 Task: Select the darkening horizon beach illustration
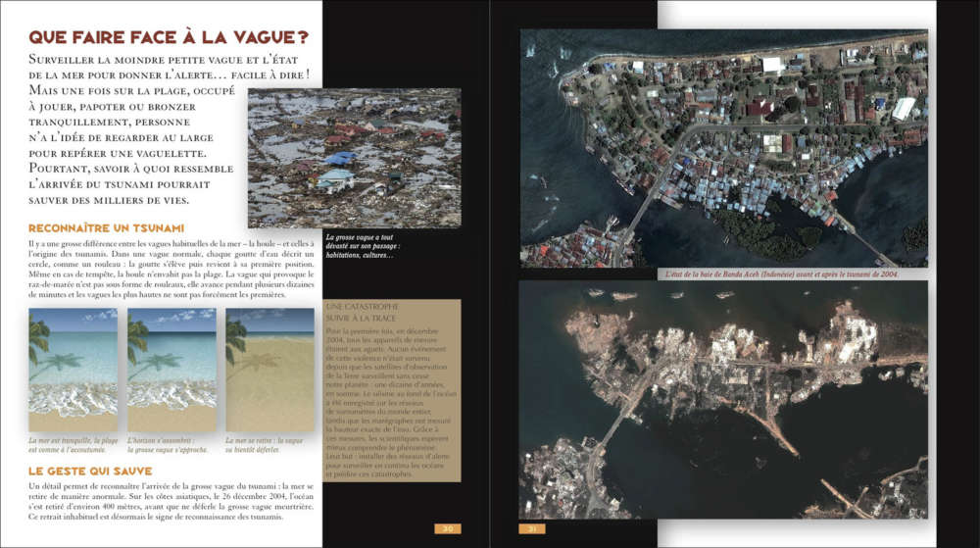click(171, 370)
